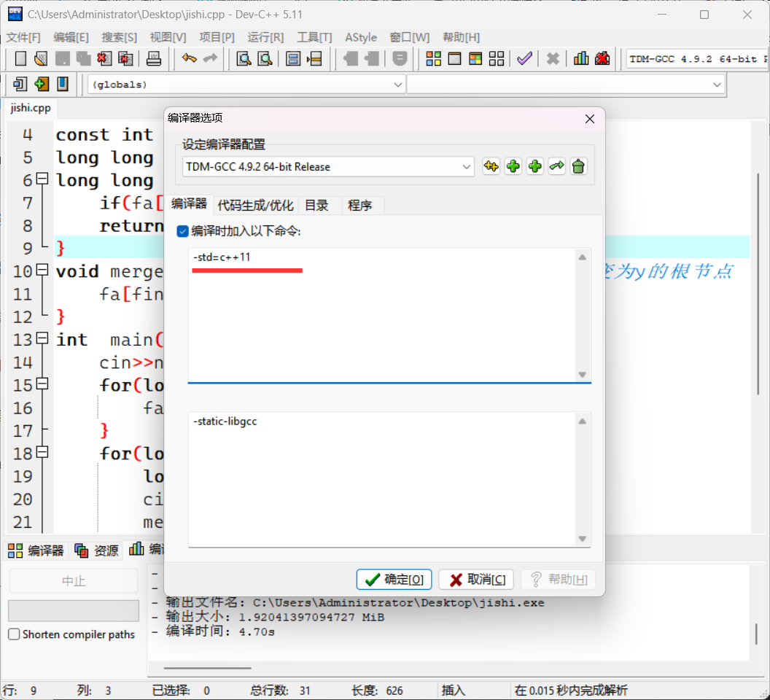Click the 帮助[H] button in dialog
The image size is (770, 700).
tap(559, 580)
